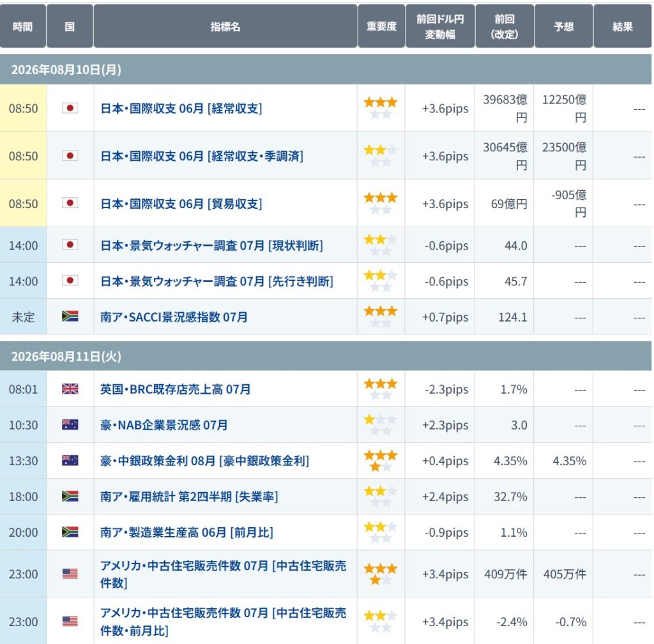This screenshot has width=654, height=644.
Task: Click Japan flag in 現状判断 row
Action: point(70,244)
